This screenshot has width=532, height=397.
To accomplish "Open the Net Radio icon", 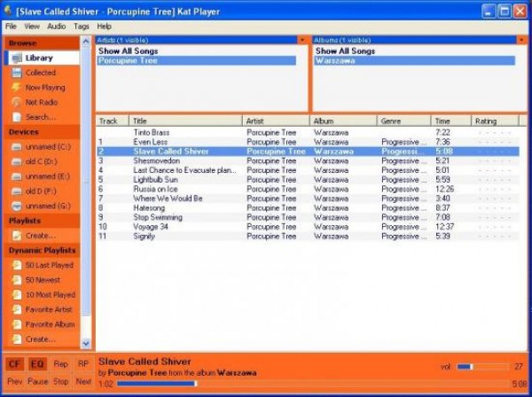I will coord(17,103).
